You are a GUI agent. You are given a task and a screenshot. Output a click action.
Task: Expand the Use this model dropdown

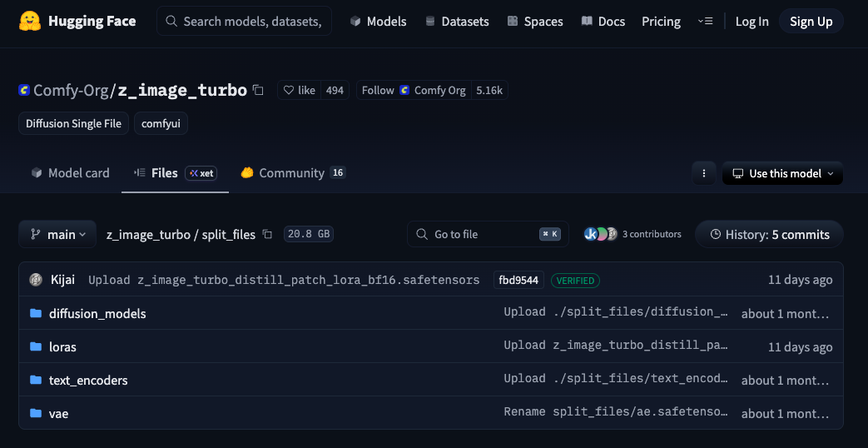click(782, 173)
